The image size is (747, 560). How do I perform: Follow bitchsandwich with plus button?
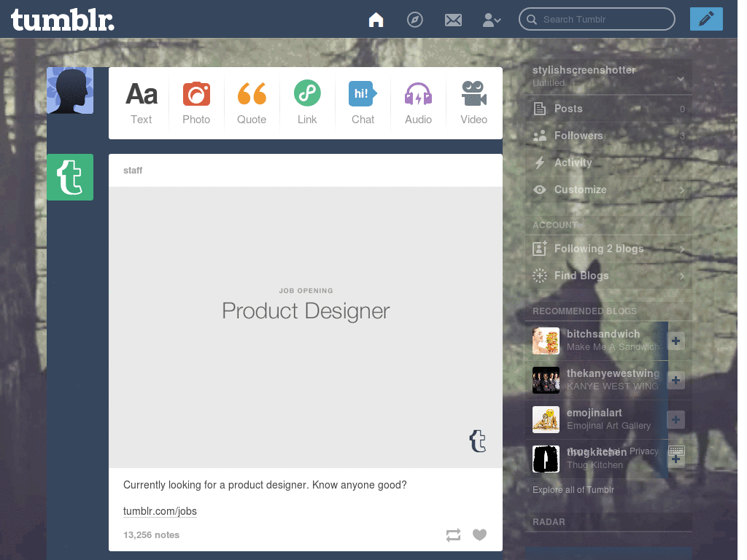coord(676,341)
